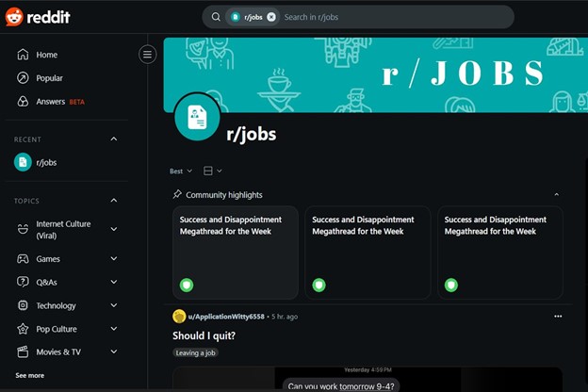This screenshot has height=392, width=588.
Task: Click the r/JOBS banner image
Action: 376,74
